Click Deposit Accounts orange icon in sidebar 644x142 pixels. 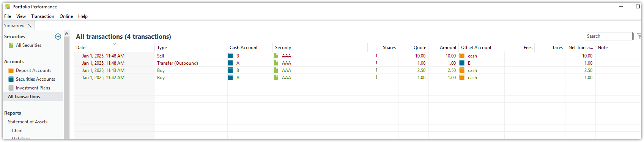point(11,70)
